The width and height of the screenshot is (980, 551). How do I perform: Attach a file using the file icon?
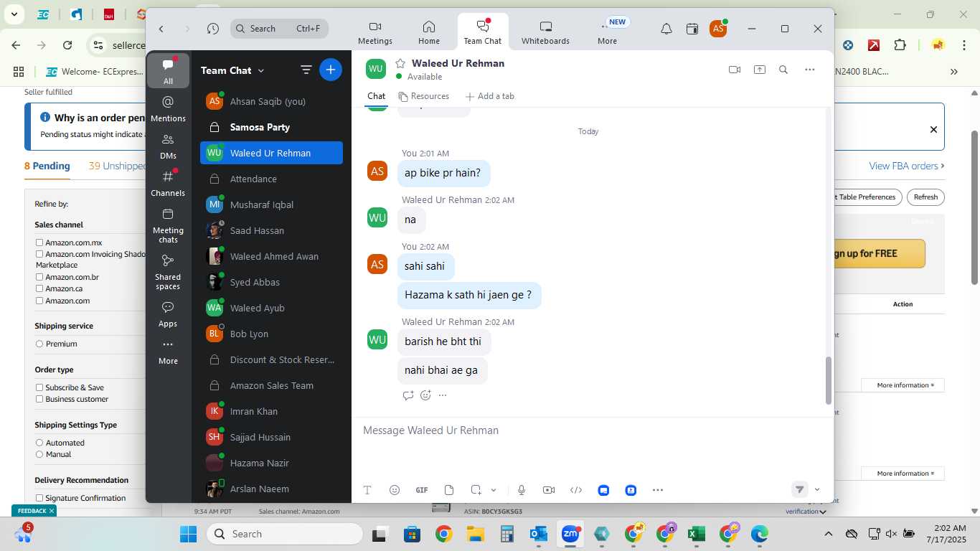coord(449,490)
